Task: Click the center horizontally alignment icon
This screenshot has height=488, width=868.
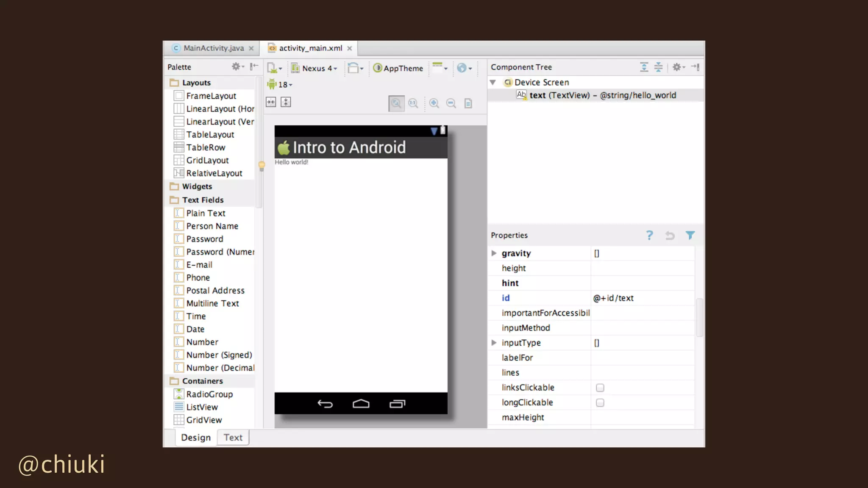Action: 271,102
